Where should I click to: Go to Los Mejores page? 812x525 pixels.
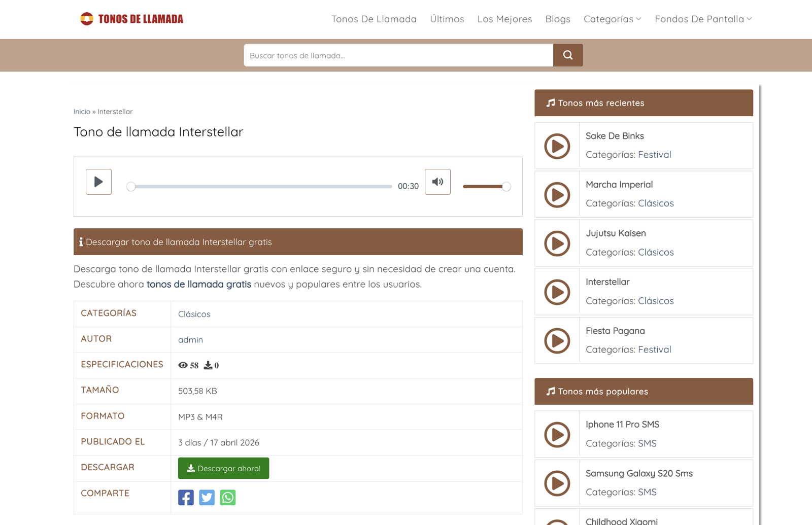pos(504,19)
